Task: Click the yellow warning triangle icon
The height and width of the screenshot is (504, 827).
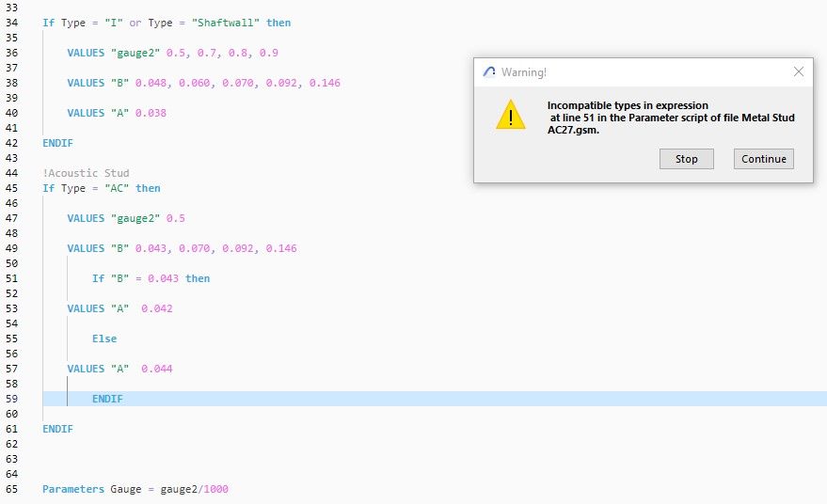Action: pos(510,115)
